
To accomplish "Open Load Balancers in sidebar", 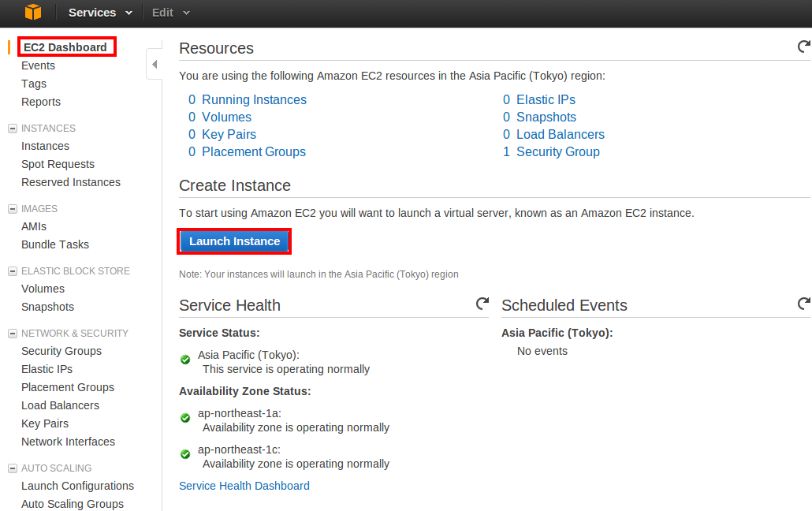I will (x=60, y=405).
